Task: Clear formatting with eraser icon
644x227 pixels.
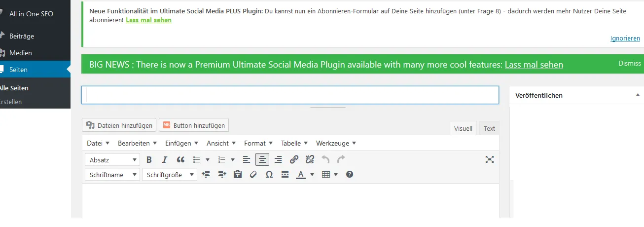Action: 253,174
